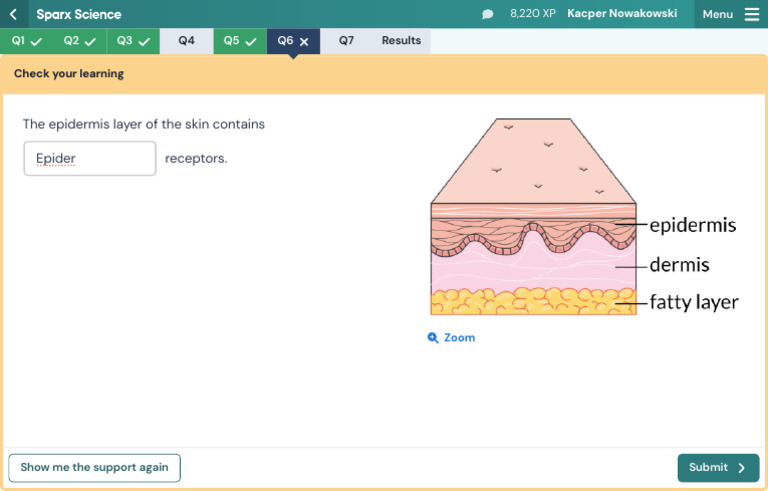This screenshot has height=491, width=768.
Task: Submit the answer
Action: (718, 467)
